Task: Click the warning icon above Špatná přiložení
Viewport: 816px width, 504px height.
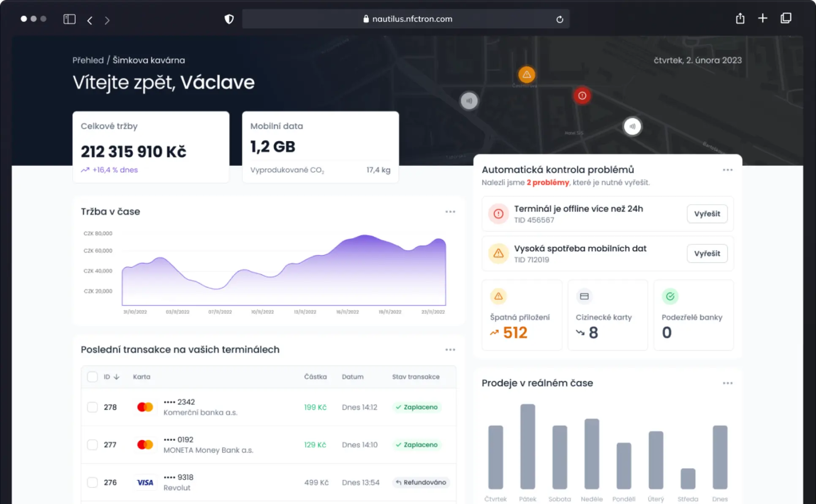Action: pyautogui.click(x=498, y=296)
